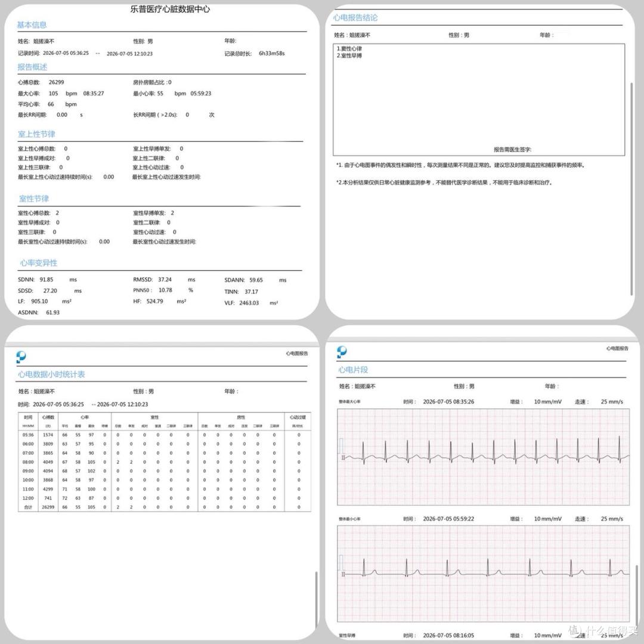Click the 长RR间期 (>2.0s) field

174,114
